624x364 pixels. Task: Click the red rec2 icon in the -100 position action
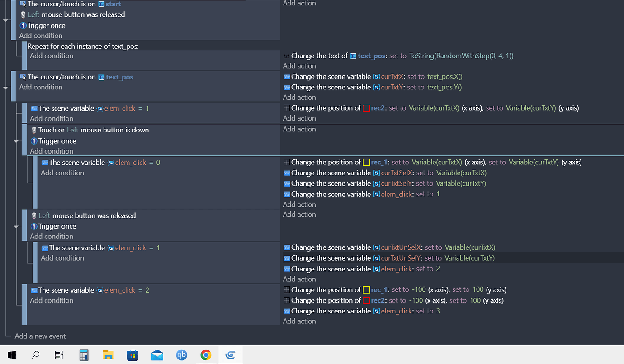click(366, 301)
